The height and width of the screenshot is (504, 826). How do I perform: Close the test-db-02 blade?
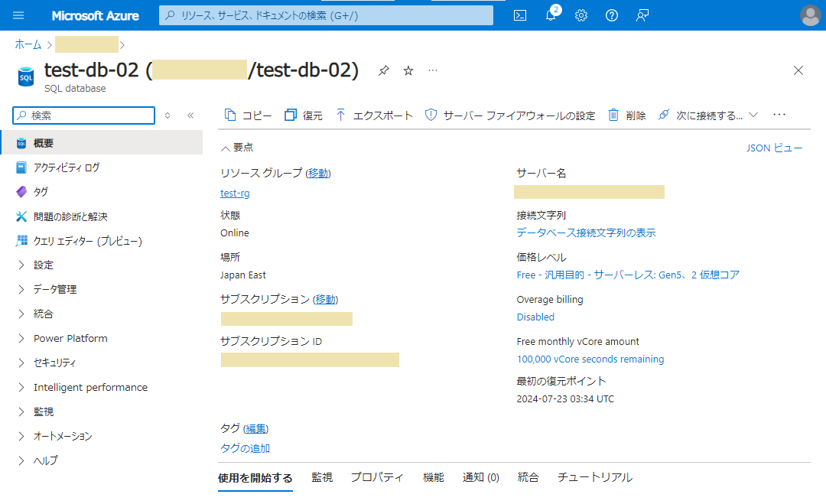(798, 70)
